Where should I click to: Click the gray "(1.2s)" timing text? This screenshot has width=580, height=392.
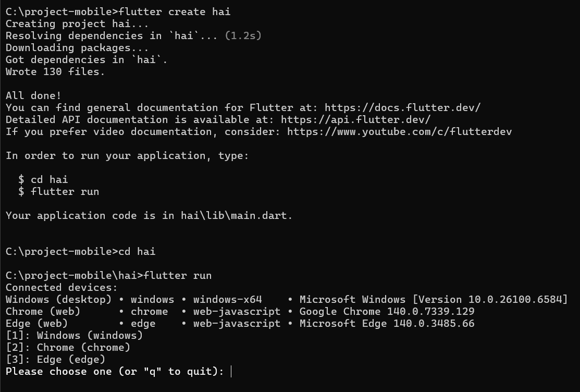click(243, 36)
